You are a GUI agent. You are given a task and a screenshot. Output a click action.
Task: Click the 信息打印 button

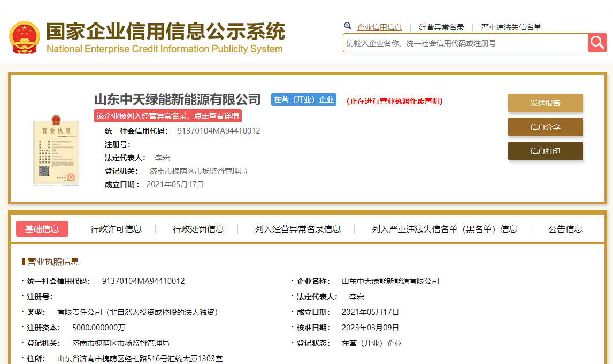point(546,151)
